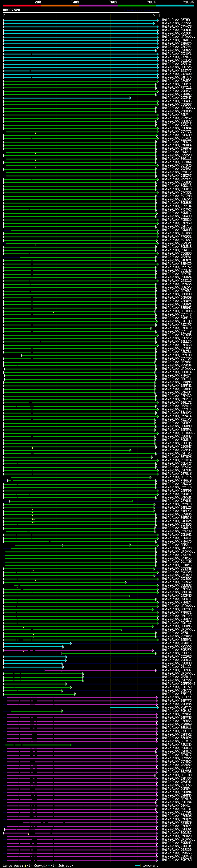Select label UniRef100_O80592
The width and height of the screenshot is (197, 868).
(x=177, y=81)
